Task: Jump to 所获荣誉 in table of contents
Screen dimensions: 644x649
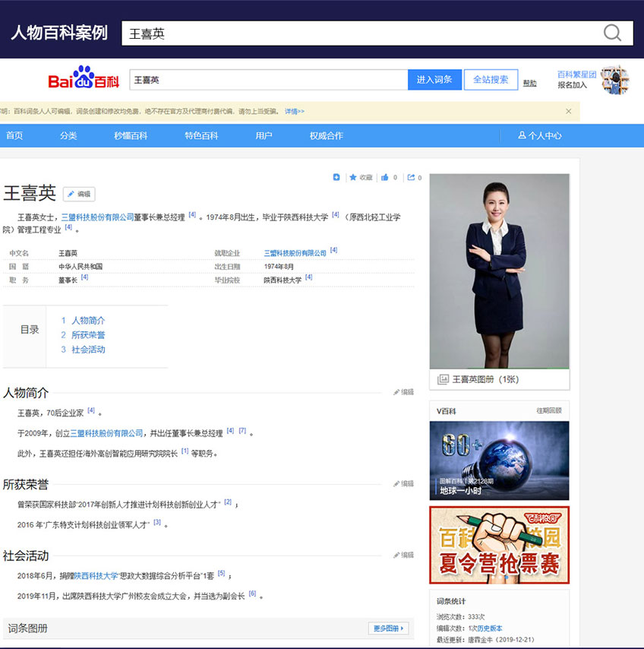Action: pos(88,335)
